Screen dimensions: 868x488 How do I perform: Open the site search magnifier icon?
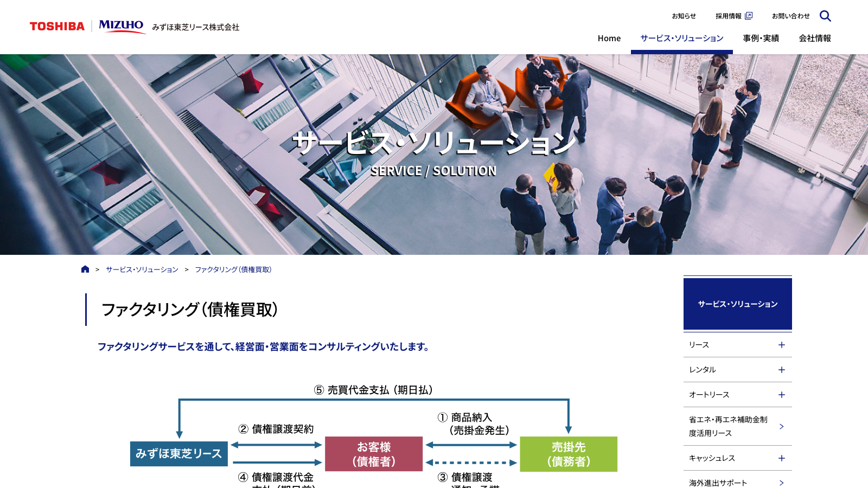826,16
